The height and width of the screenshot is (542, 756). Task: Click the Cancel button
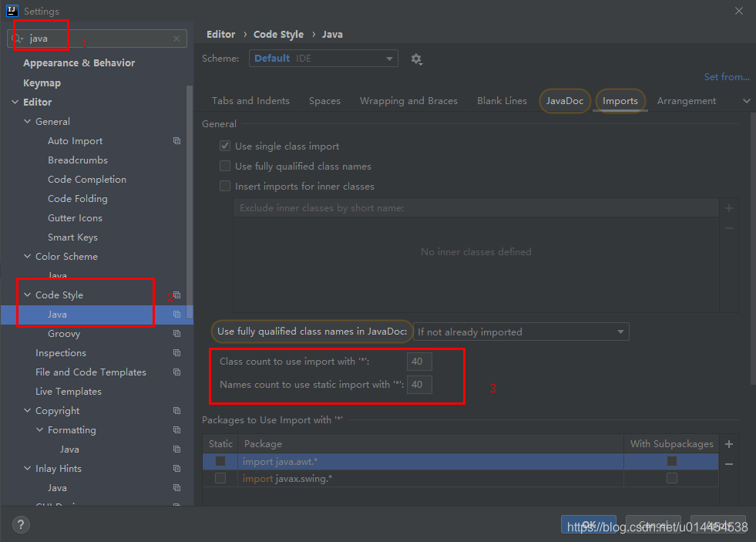[654, 524]
